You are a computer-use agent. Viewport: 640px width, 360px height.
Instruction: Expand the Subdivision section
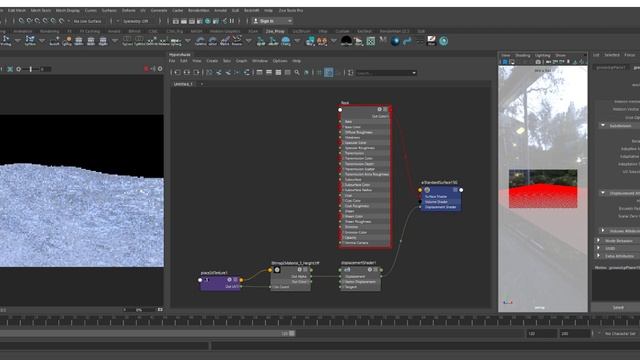pyautogui.click(x=603, y=125)
